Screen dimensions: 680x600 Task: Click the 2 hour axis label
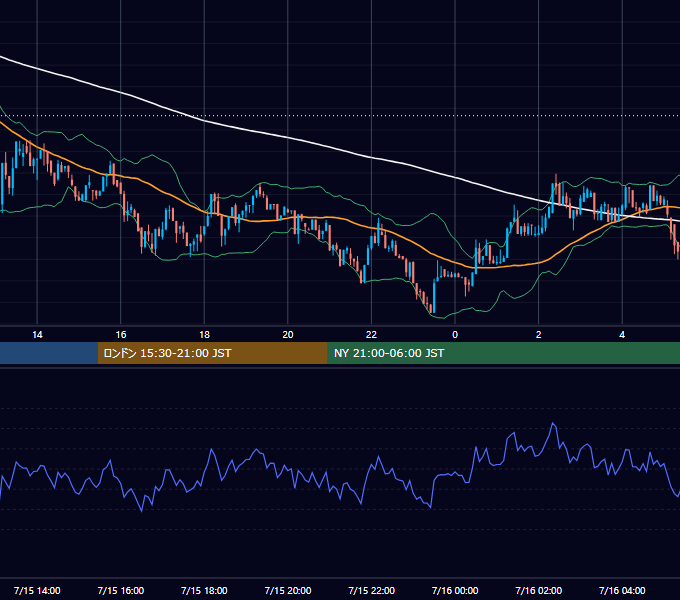coord(539,335)
